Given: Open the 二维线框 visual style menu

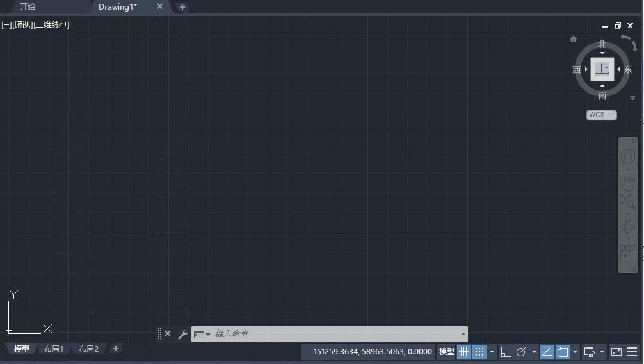Looking at the screenshot, I should click(51, 25).
